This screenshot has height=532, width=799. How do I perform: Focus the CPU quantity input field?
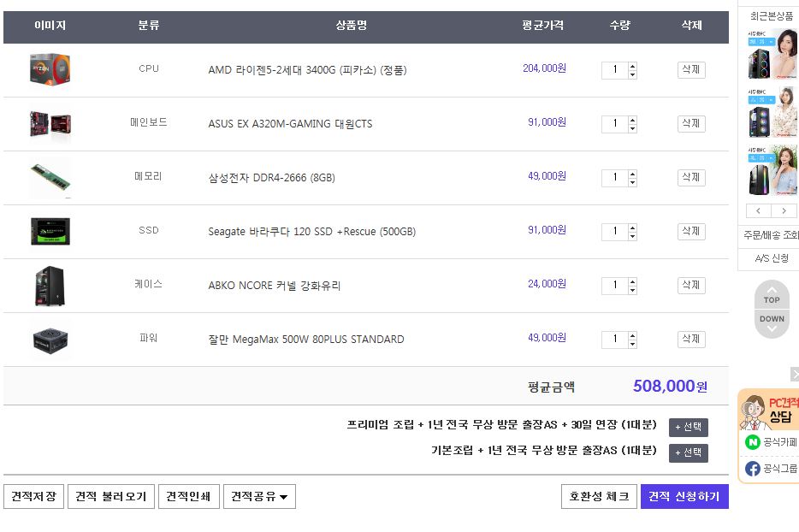tap(614, 70)
